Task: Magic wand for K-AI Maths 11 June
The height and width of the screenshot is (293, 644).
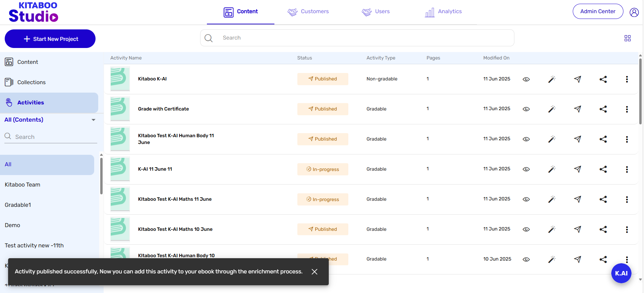Action: pos(552,199)
